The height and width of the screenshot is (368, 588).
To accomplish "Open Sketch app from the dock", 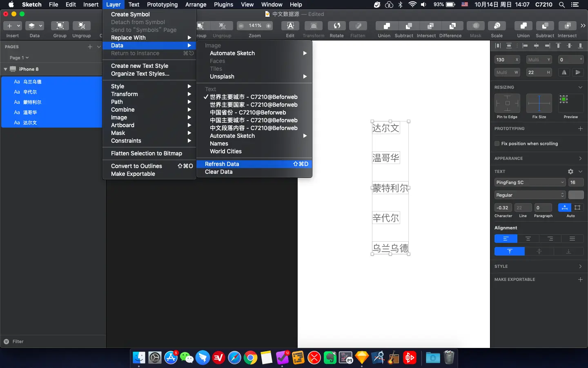I will 362,358.
